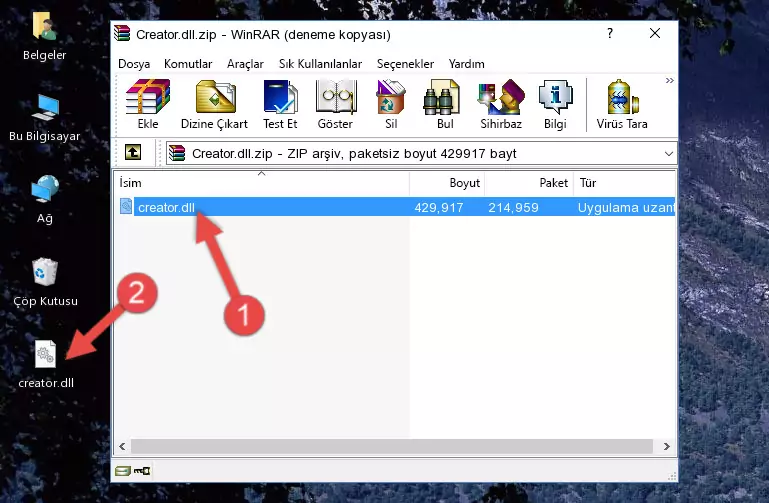Launch the Sihirbaz wizard
This screenshot has width=769, height=503.
[501, 104]
